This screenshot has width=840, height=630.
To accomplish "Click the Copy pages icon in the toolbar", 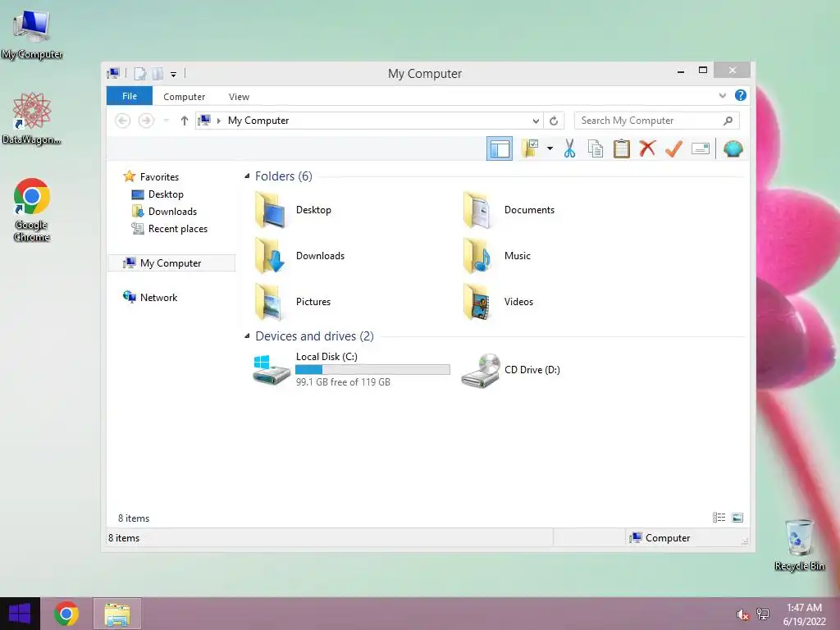I will click(596, 148).
